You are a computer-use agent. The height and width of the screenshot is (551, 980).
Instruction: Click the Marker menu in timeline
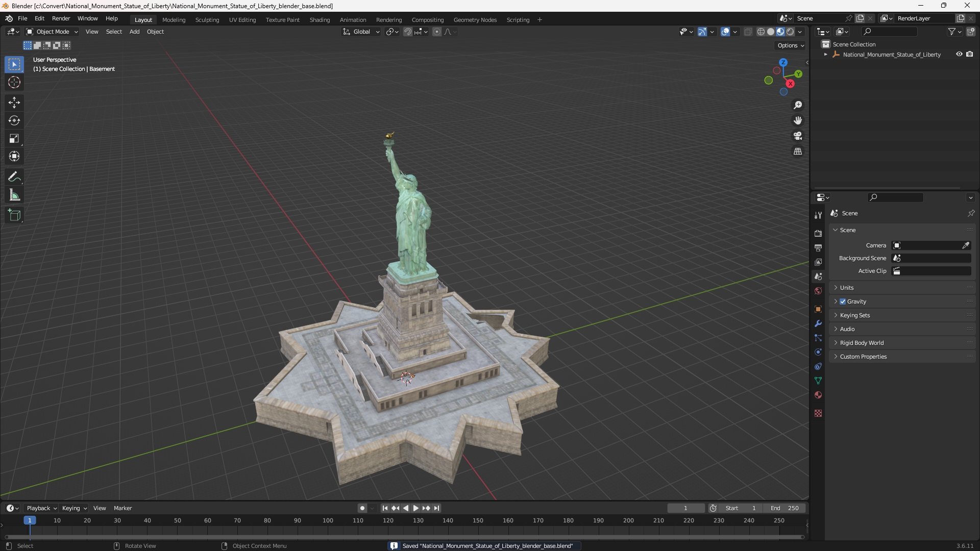pos(122,508)
